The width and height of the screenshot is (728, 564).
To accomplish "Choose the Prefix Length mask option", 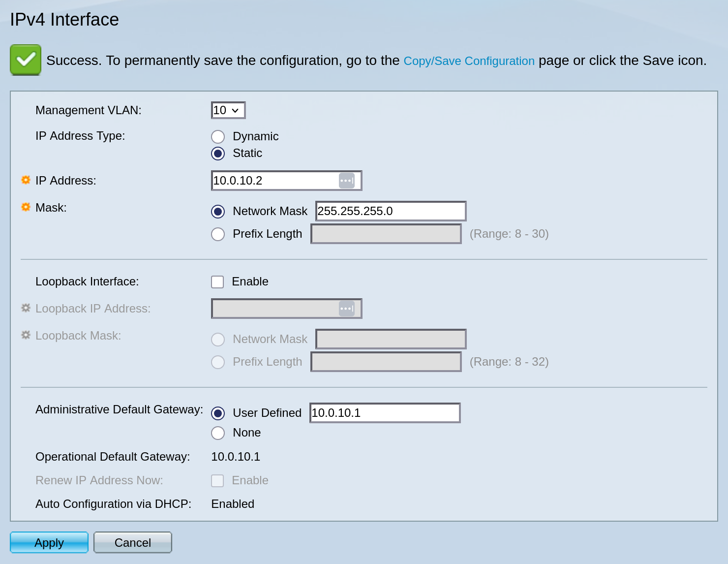I will pos(218,234).
